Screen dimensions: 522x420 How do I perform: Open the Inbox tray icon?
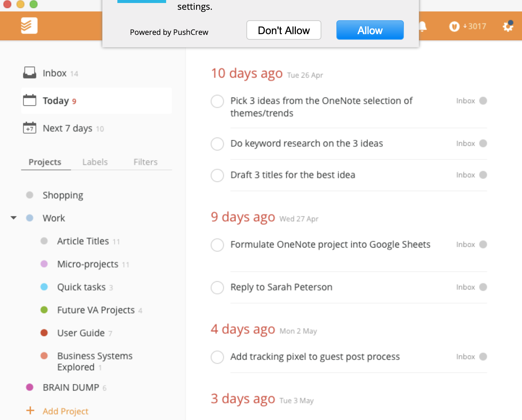[x=30, y=73]
